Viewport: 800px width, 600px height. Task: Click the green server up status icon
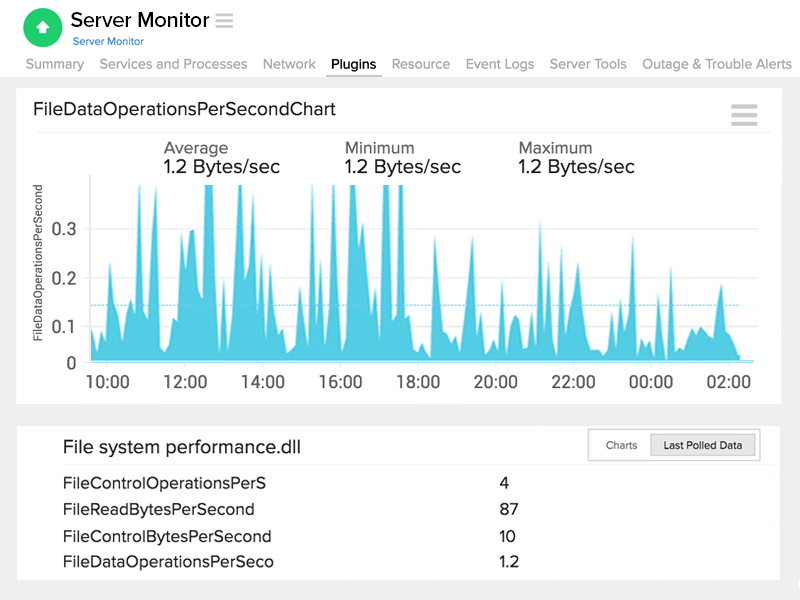tap(42, 28)
